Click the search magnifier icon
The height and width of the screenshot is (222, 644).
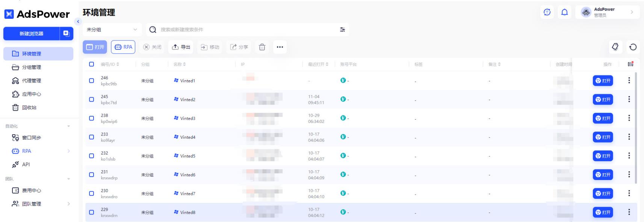tap(153, 30)
